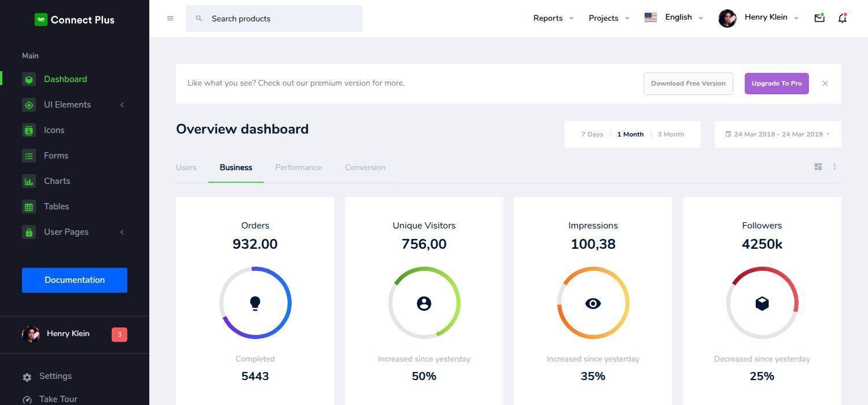Switch to grid view icon
Screen dimensions: 868x405
818,167
